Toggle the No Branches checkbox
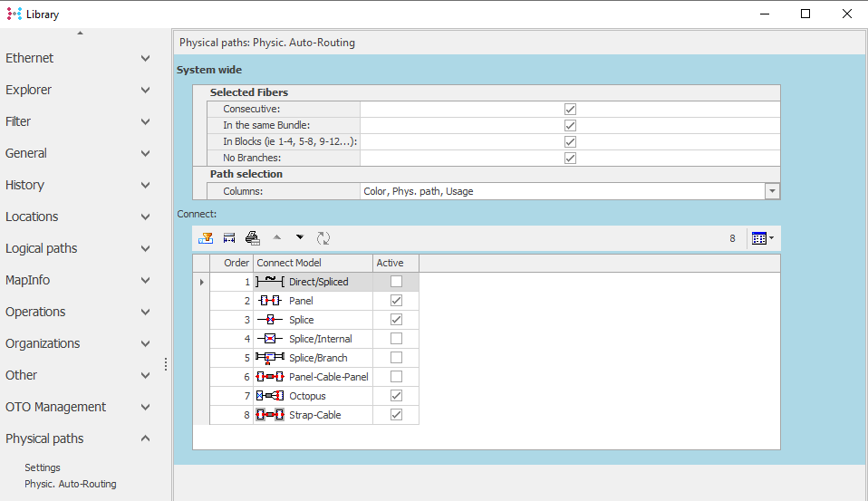Image resolution: width=868 pixels, height=501 pixels. point(570,158)
